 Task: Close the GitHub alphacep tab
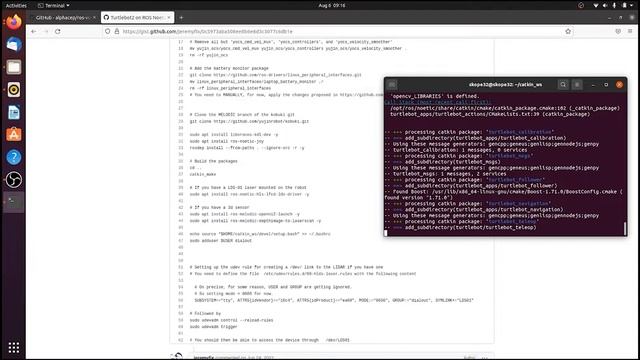[94, 18]
